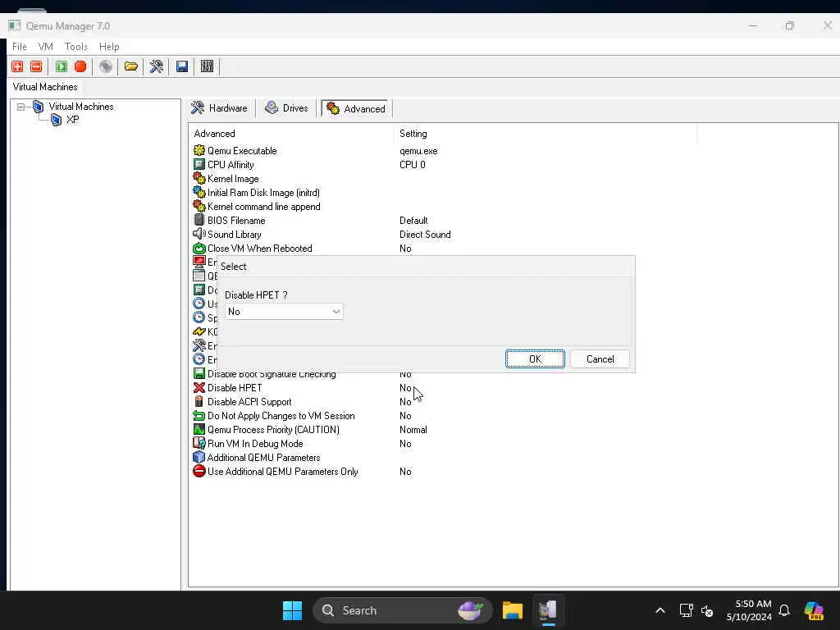Click the Direct Sound setting value
The height and width of the screenshot is (630, 840).
point(425,235)
